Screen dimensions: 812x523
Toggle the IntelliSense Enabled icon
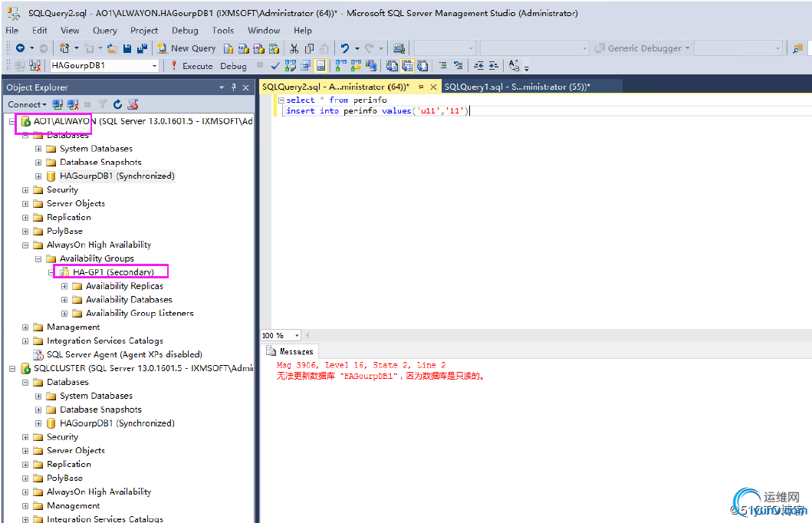click(321, 66)
